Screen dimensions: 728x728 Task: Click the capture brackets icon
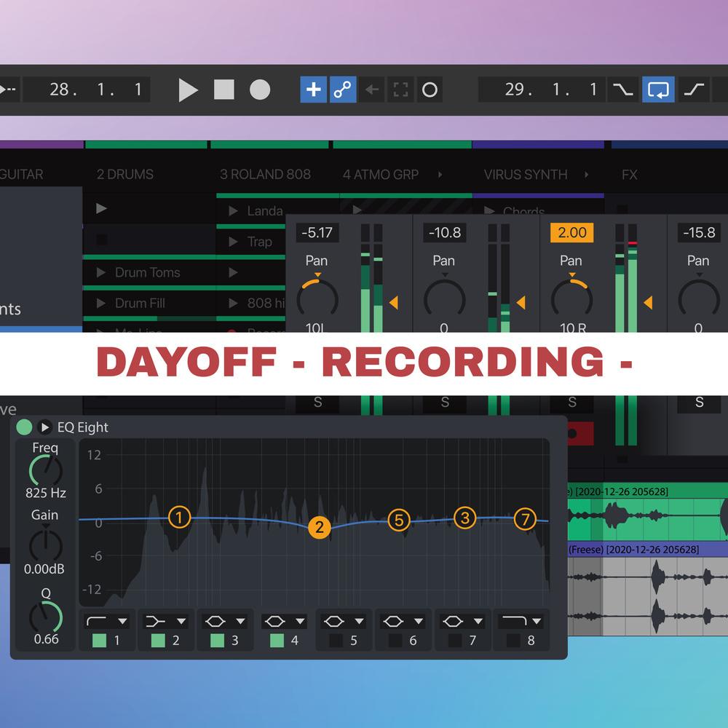click(400, 90)
